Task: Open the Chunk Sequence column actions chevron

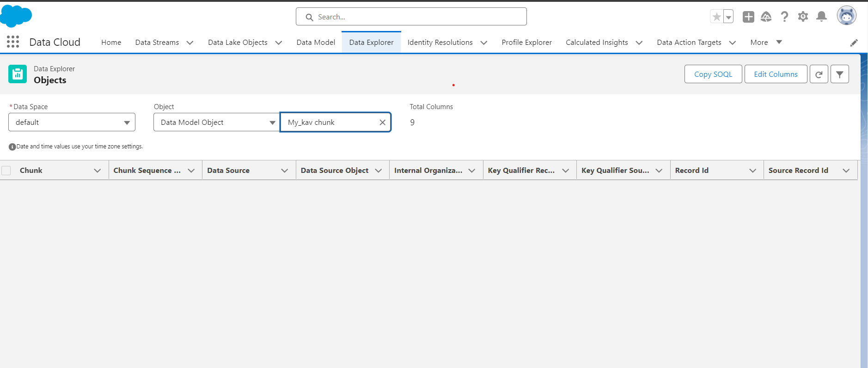Action: tap(191, 171)
